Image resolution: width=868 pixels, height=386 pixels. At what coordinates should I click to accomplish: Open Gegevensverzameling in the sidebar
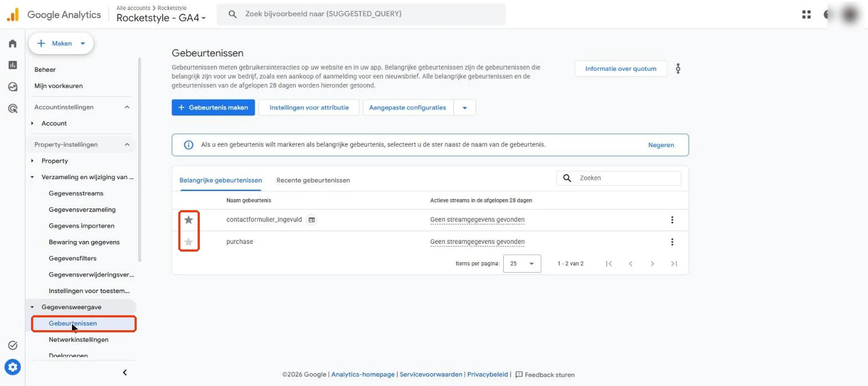click(x=82, y=210)
